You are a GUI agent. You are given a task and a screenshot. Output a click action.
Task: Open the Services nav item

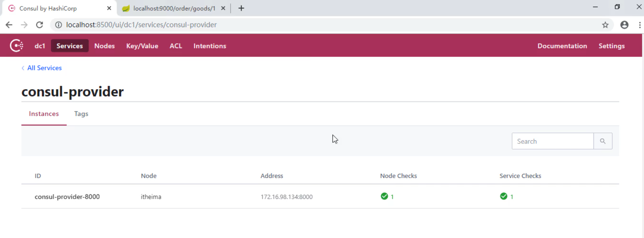point(69,46)
